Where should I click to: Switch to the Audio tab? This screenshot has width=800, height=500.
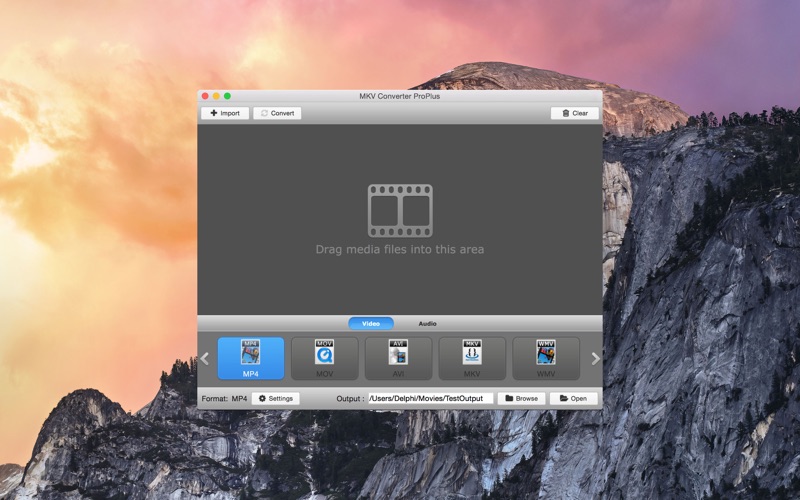tap(428, 323)
